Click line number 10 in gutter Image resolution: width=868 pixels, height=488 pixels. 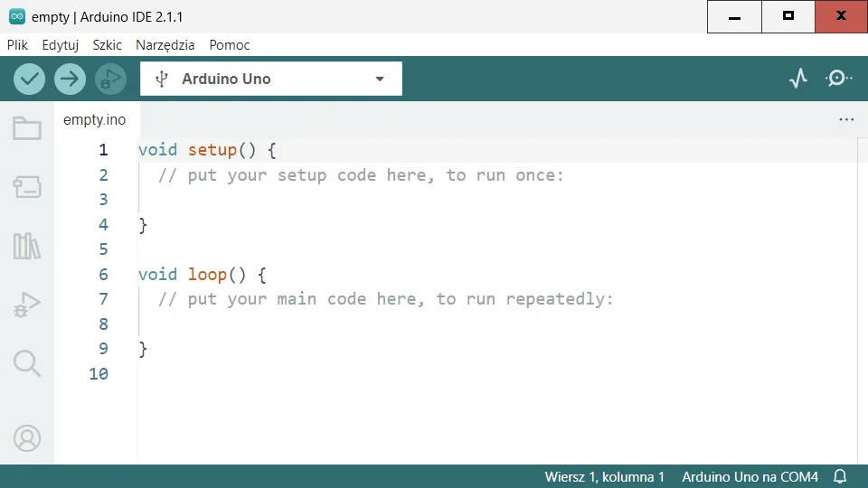point(99,373)
